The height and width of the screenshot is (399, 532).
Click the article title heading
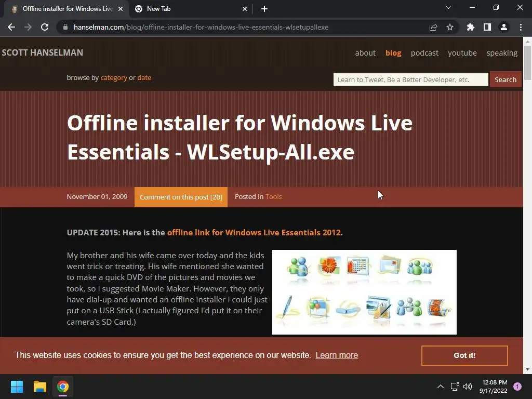(x=240, y=137)
